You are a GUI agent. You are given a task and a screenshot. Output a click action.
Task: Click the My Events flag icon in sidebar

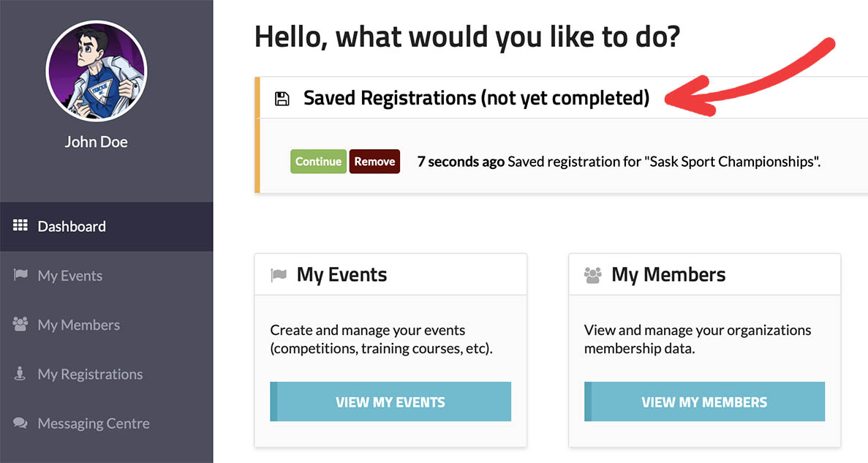(20, 275)
